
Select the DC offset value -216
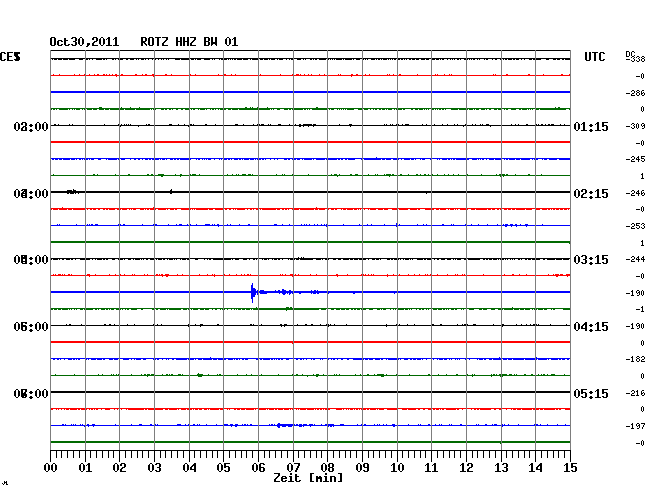coord(635,393)
